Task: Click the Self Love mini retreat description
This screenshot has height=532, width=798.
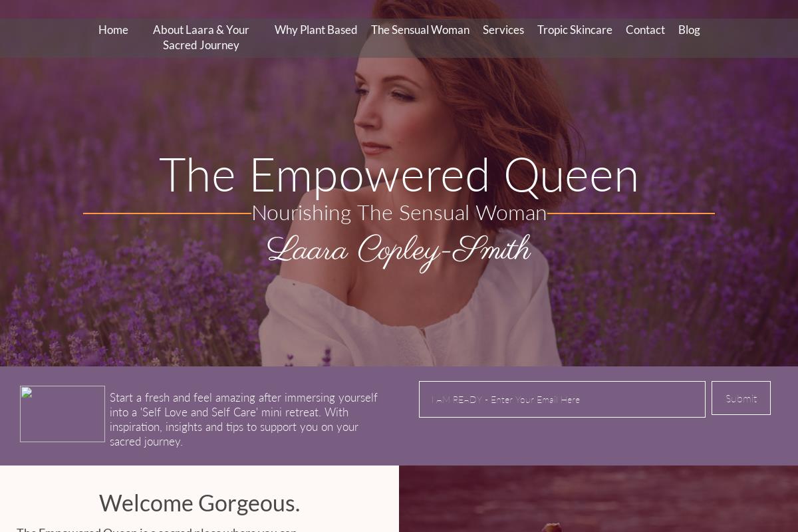Action: click(243, 419)
